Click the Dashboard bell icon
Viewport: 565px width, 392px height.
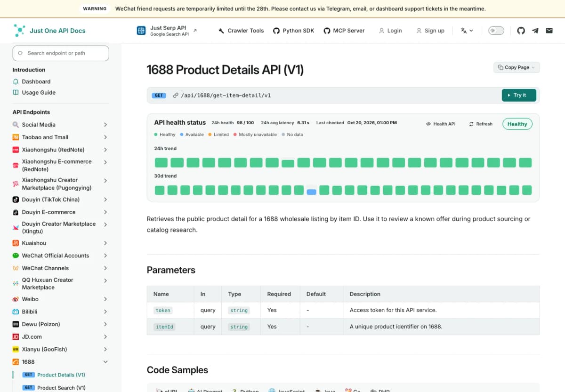tap(16, 81)
